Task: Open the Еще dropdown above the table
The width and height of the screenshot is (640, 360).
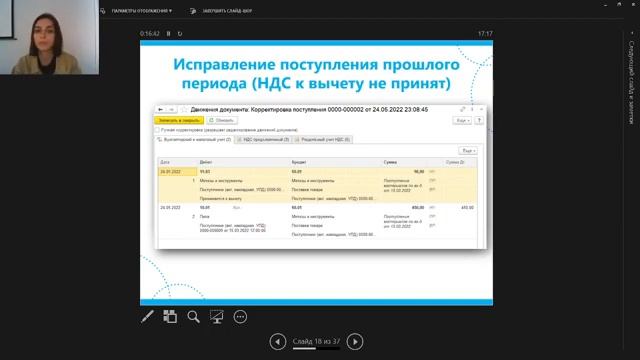Action: coord(468,151)
